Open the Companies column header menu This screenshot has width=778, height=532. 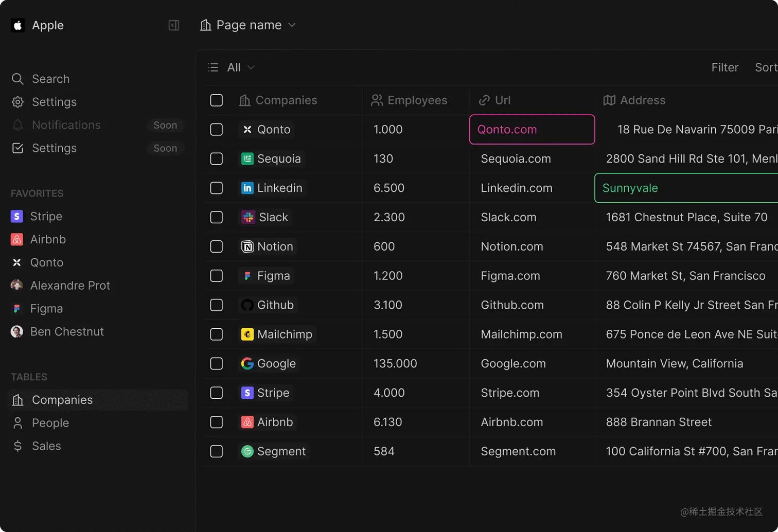pos(278,100)
